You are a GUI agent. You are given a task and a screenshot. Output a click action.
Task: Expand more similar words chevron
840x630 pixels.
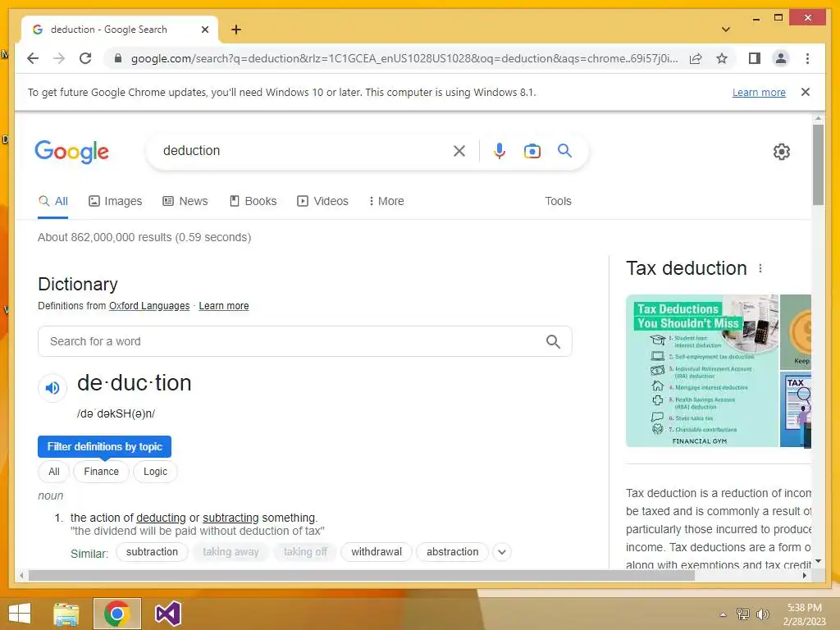[x=502, y=552]
